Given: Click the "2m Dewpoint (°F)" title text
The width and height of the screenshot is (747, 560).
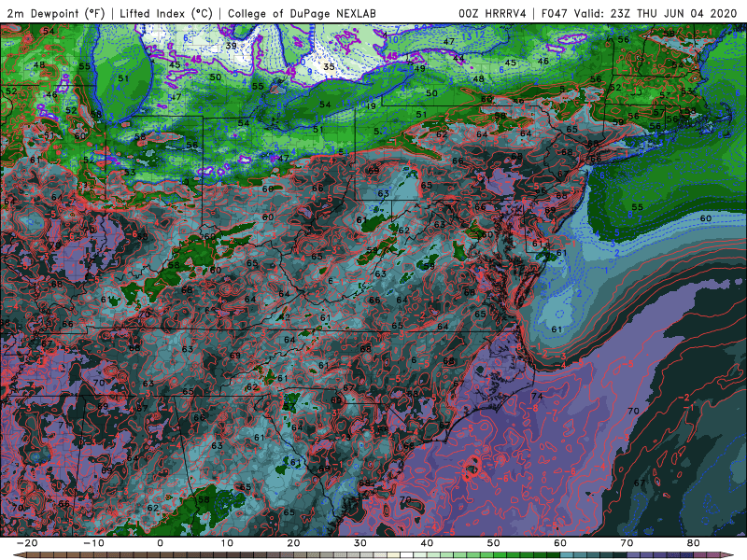Looking at the screenshot, I should pyautogui.click(x=55, y=13).
